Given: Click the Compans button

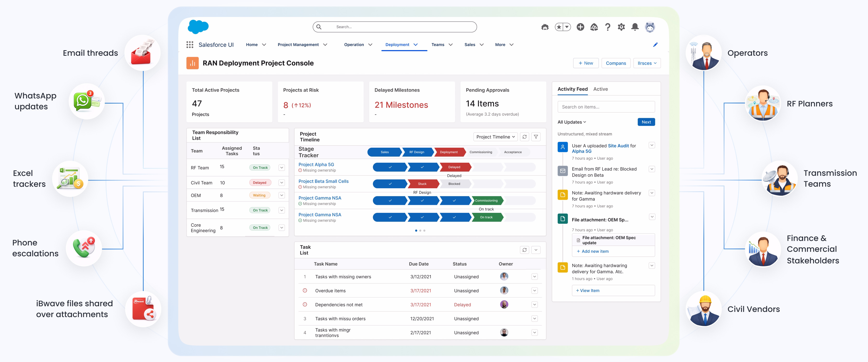Looking at the screenshot, I should (616, 63).
